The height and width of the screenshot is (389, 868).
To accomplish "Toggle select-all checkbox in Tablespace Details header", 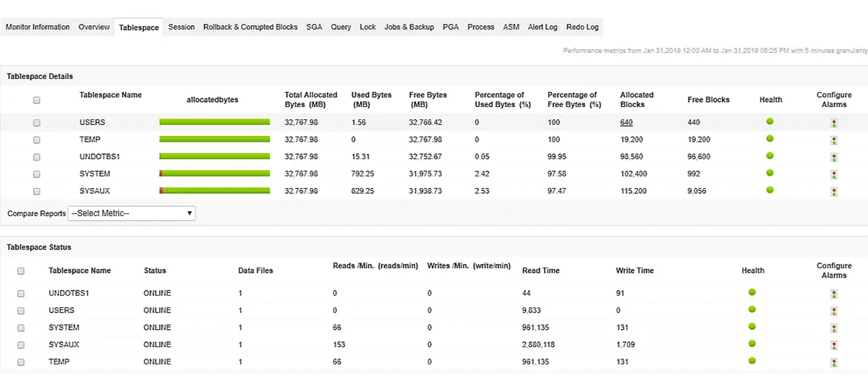I will (37, 100).
